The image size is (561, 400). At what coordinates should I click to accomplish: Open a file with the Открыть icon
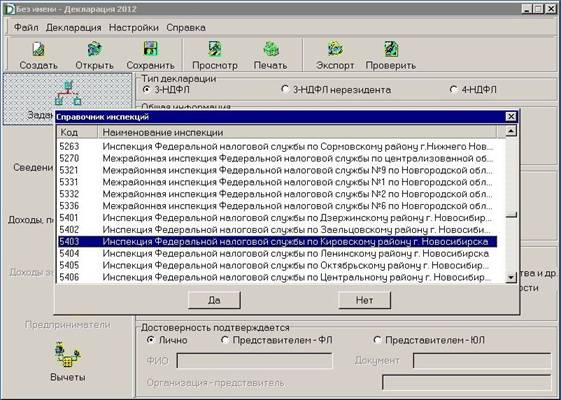(x=94, y=49)
